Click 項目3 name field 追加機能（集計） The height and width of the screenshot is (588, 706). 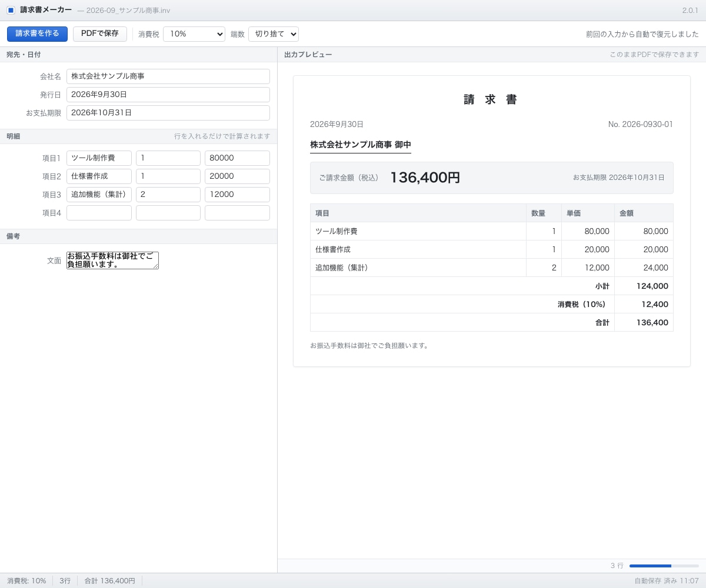pyautogui.click(x=99, y=195)
